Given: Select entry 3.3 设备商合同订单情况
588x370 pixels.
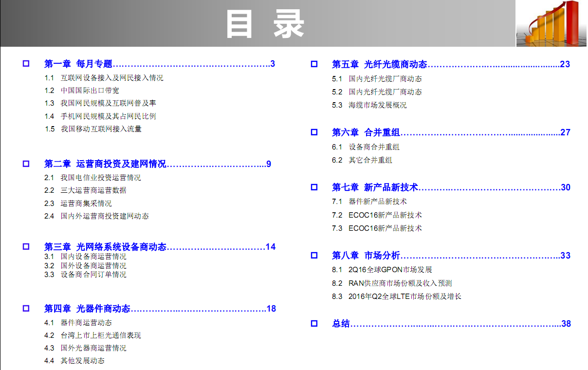Looking at the screenshot, I should [x=93, y=275].
